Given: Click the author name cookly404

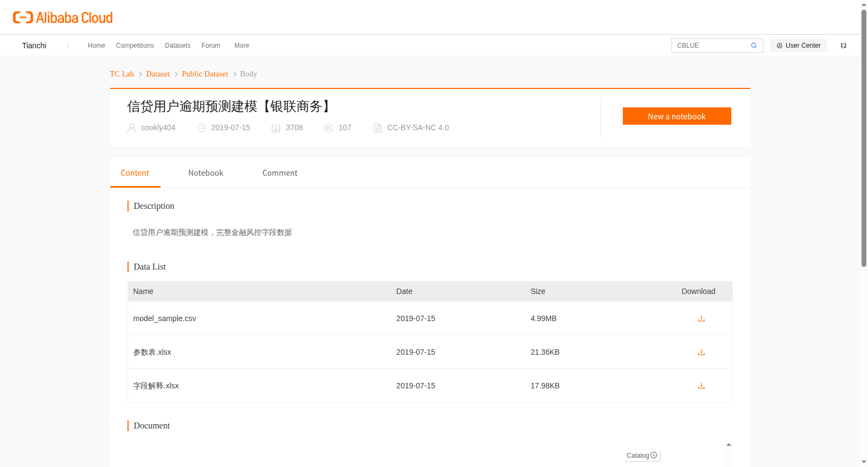Looking at the screenshot, I should pos(158,128).
